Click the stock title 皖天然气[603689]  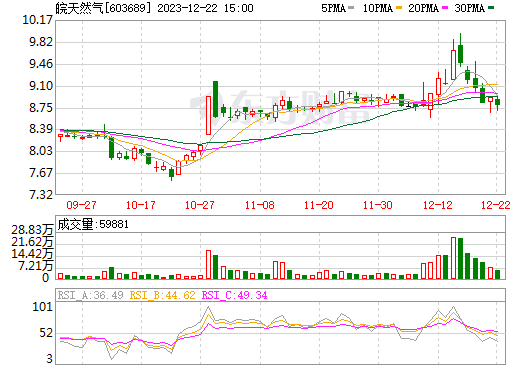click(x=101, y=8)
